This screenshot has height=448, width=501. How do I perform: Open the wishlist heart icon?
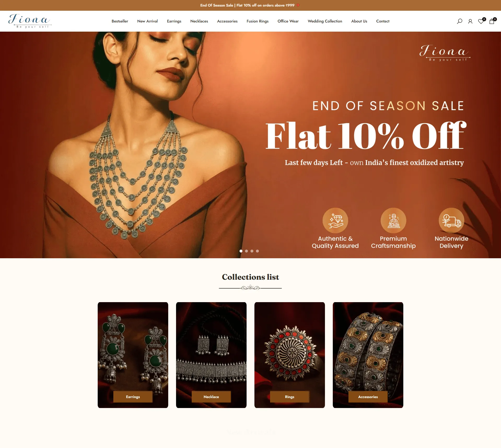[x=481, y=21]
